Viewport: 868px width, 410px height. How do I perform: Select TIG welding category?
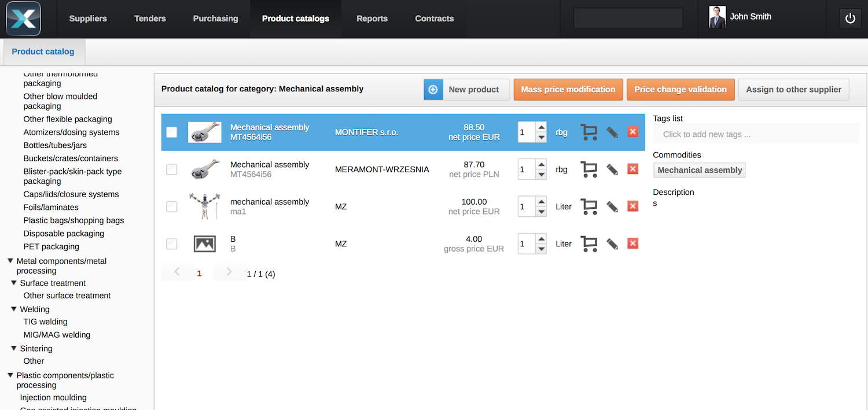(45, 322)
